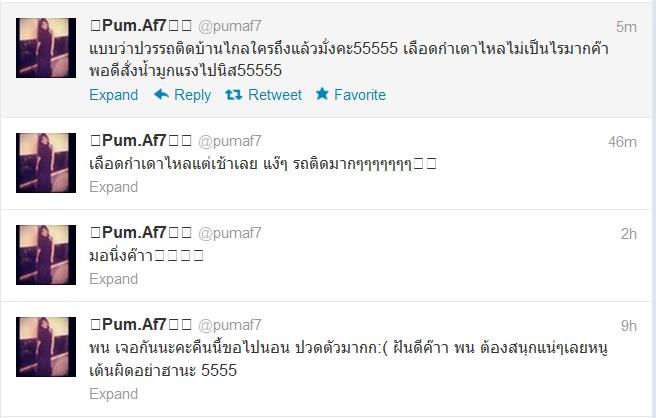Open the 2h tweet's profile avatar
The width and height of the screenshot is (656, 418).
click(46, 255)
